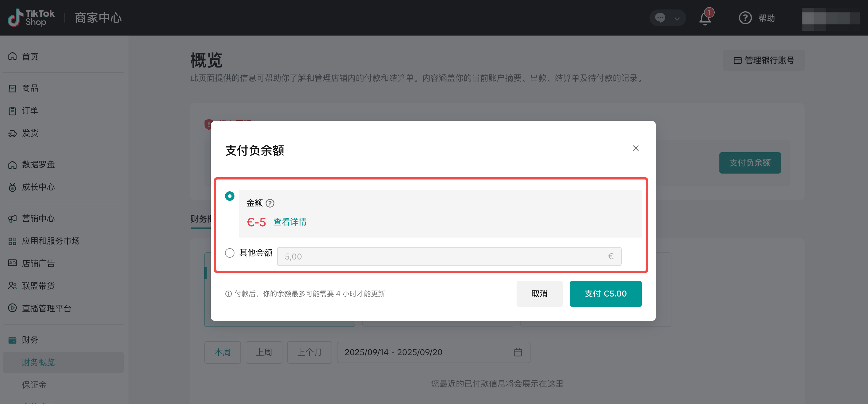
Task: Open the date range calendar icon
Action: point(518,352)
